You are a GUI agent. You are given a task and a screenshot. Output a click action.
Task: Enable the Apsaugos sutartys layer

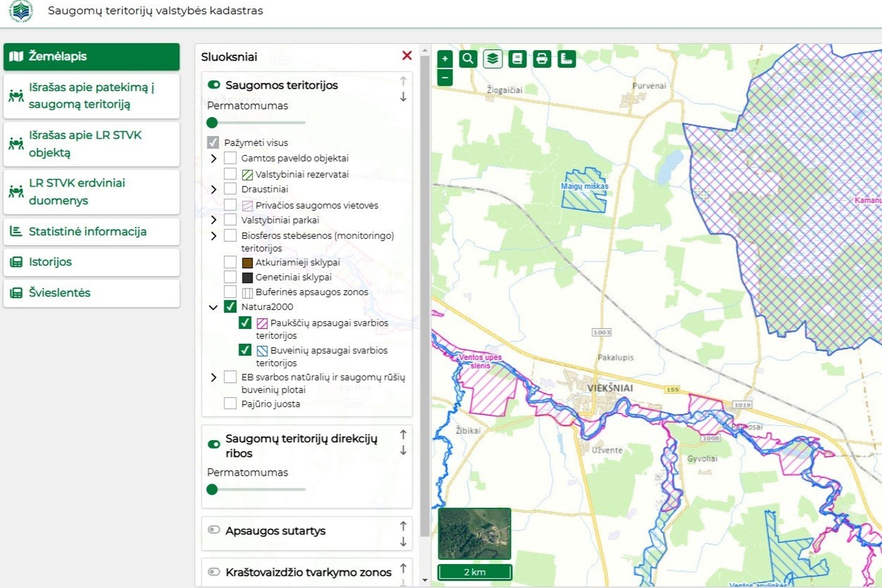214,530
